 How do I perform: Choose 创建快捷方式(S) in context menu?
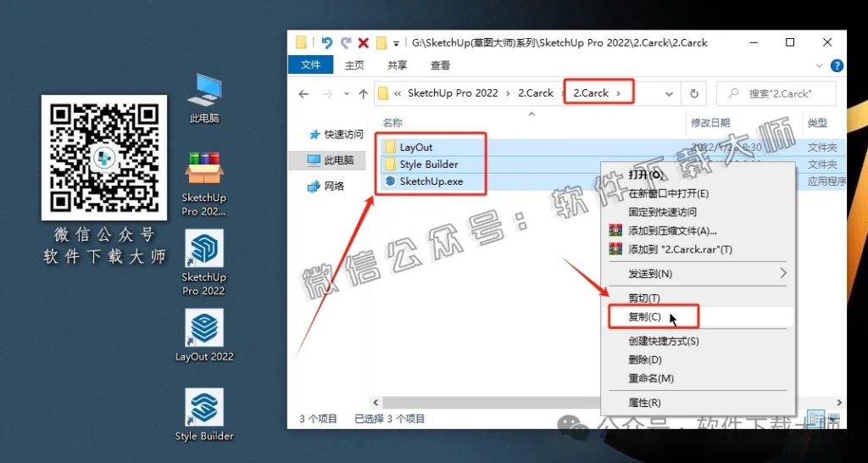pos(663,341)
